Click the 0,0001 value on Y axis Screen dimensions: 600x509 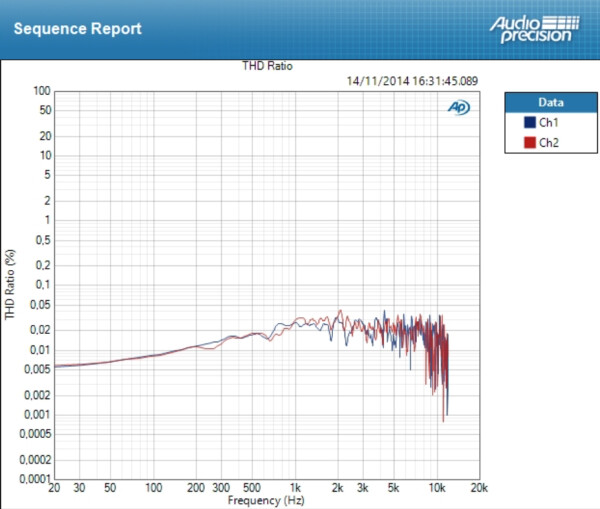pos(35,479)
